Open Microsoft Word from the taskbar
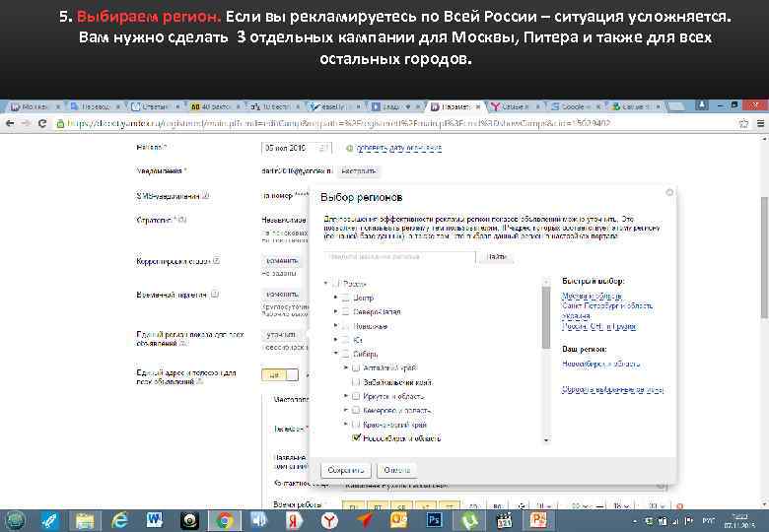 pos(155,520)
